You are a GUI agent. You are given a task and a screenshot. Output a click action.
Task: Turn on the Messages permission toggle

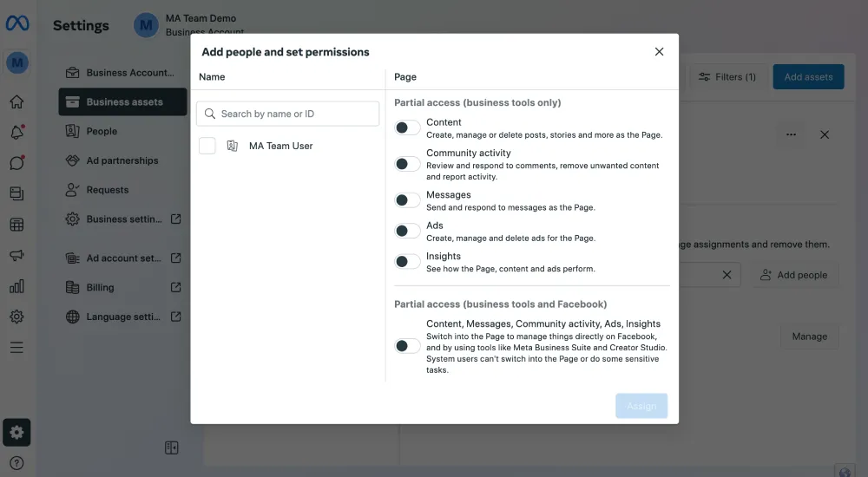click(x=407, y=200)
